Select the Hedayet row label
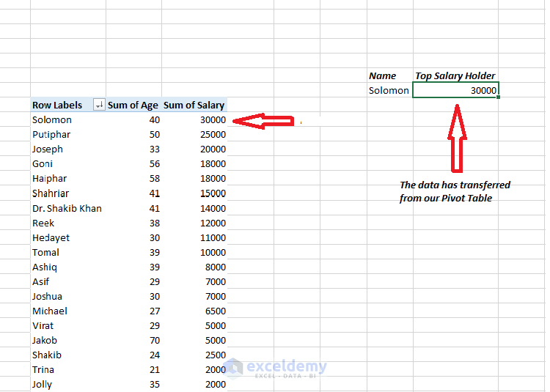The height and width of the screenshot is (392, 550). click(x=51, y=238)
